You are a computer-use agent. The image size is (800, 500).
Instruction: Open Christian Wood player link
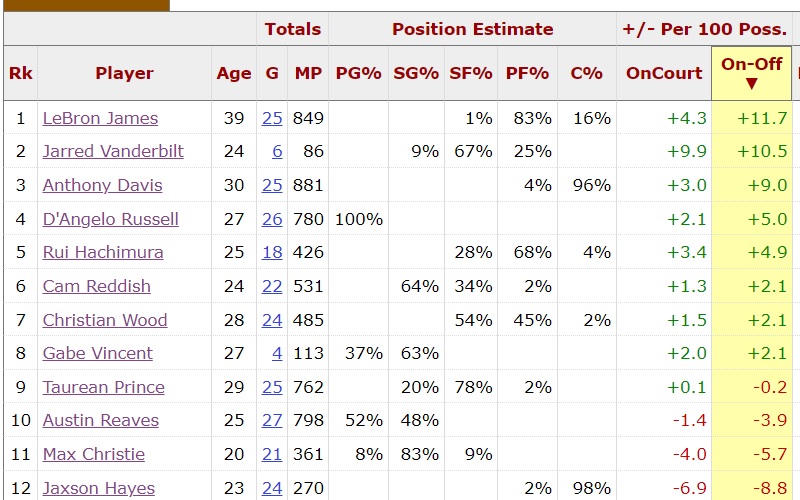coord(104,320)
